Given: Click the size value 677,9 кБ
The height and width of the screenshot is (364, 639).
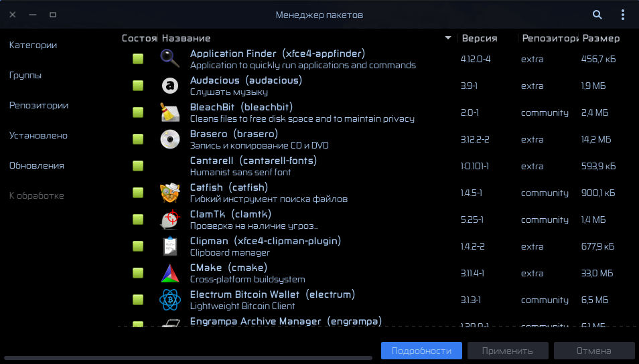Looking at the screenshot, I should click(x=598, y=246).
